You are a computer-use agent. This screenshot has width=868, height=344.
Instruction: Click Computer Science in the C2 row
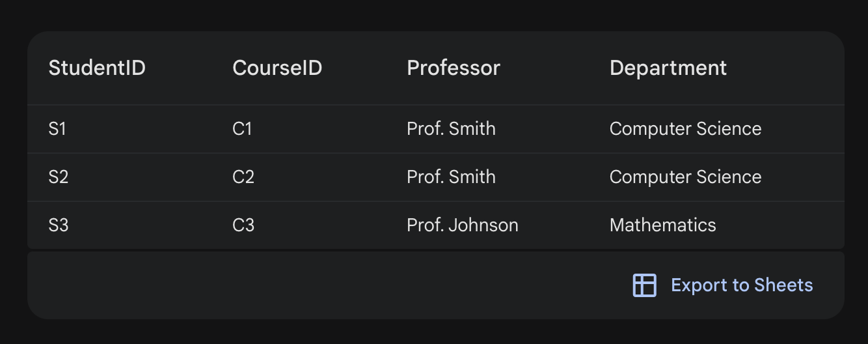pyautogui.click(x=685, y=177)
